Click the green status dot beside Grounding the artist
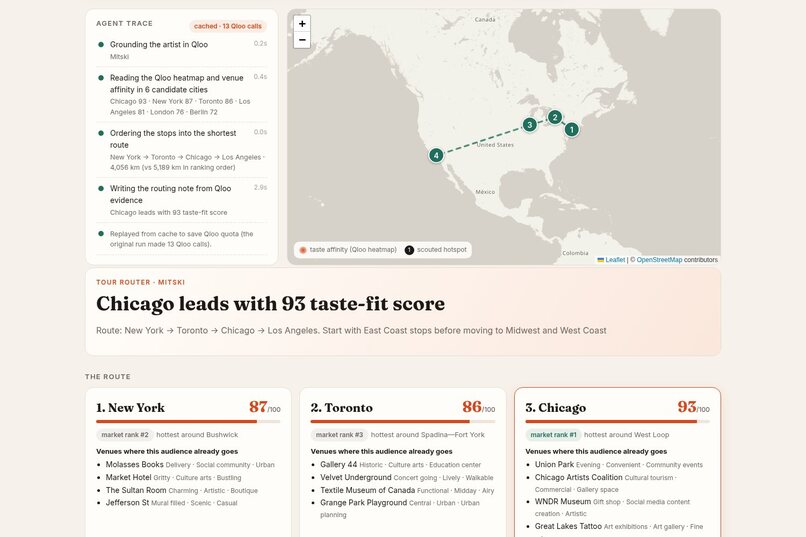The width and height of the screenshot is (806, 537). pos(101,45)
